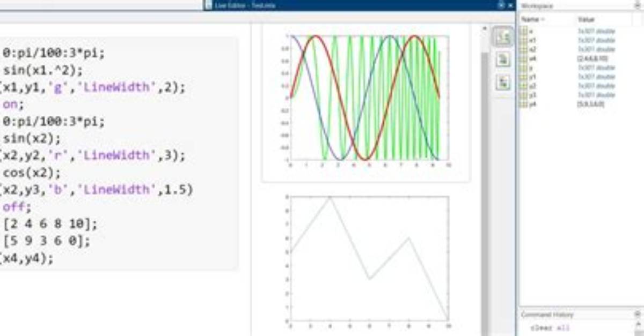Screen dimensions: 644x336
Task: Open the Command History panel actions menu
Action: coord(638,315)
